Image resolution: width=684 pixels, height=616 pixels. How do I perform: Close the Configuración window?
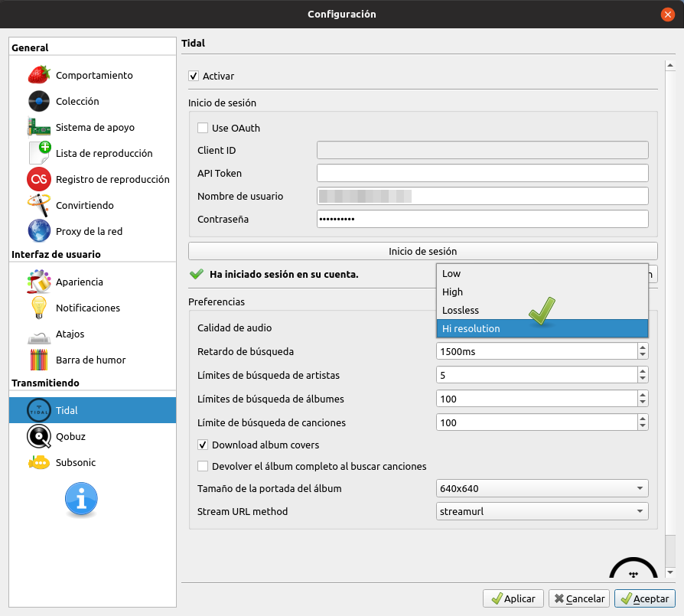tap(667, 15)
